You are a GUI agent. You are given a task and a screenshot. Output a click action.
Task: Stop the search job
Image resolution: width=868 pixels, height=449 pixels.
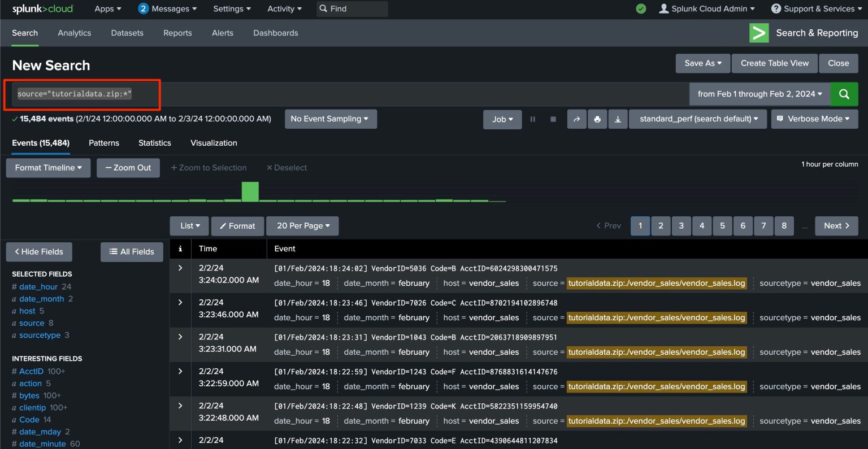pyautogui.click(x=553, y=119)
